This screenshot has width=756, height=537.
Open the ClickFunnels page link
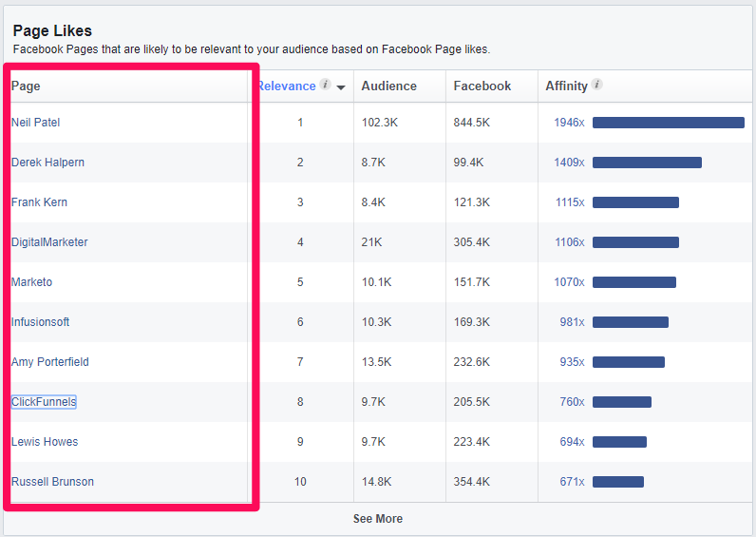[44, 402]
